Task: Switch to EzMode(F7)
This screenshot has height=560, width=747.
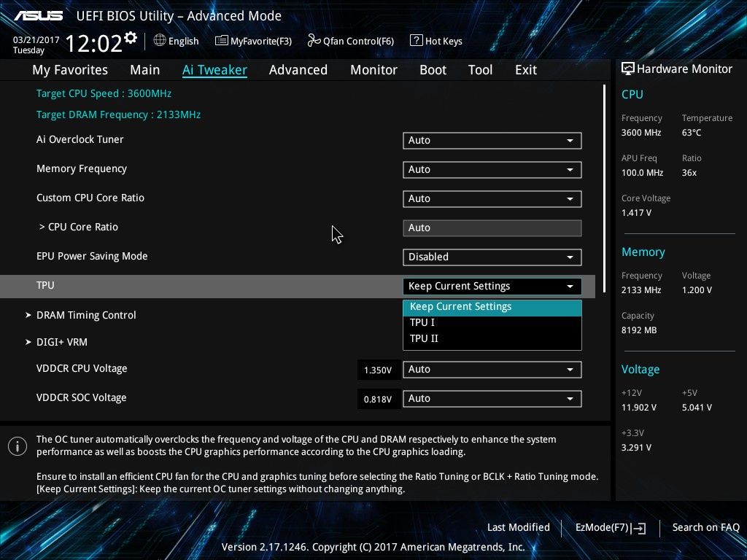Action: [x=611, y=528]
